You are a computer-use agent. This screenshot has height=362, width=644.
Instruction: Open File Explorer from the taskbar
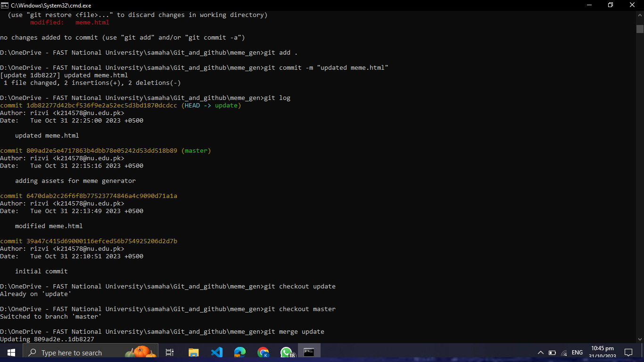click(193, 352)
